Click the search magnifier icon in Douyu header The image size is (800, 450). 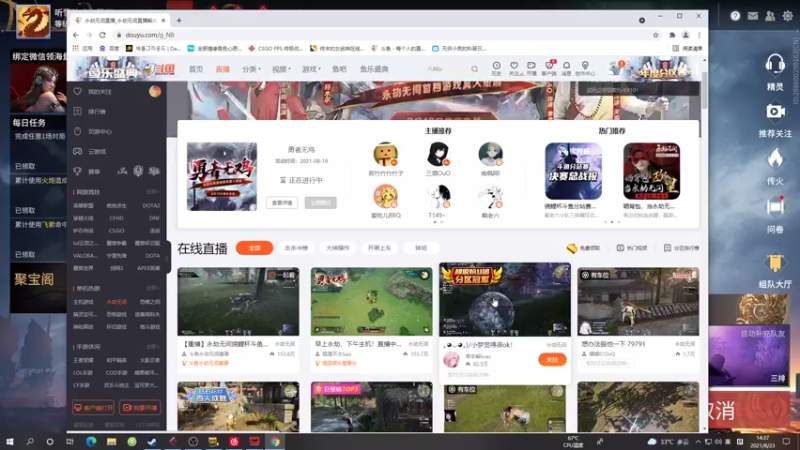[474, 69]
